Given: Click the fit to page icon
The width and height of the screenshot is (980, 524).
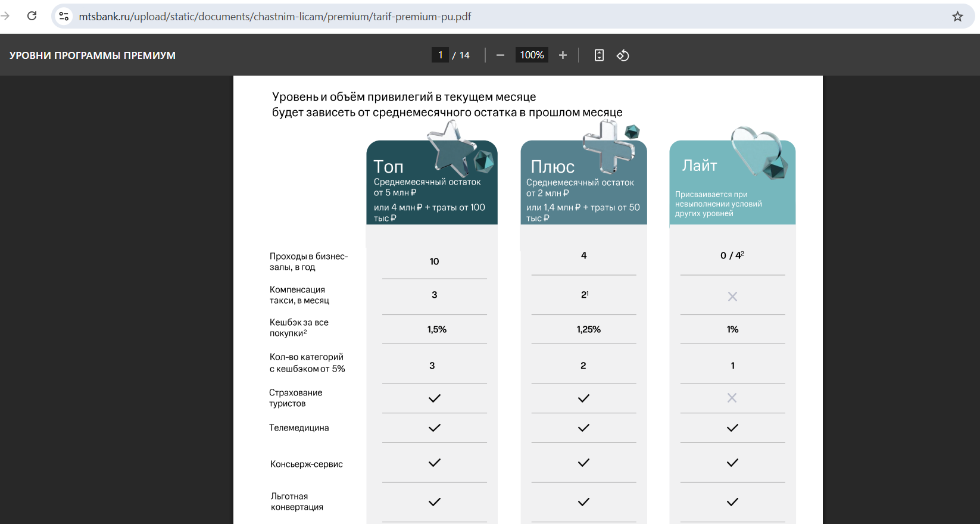Looking at the screenshot, I should (599, 55).
